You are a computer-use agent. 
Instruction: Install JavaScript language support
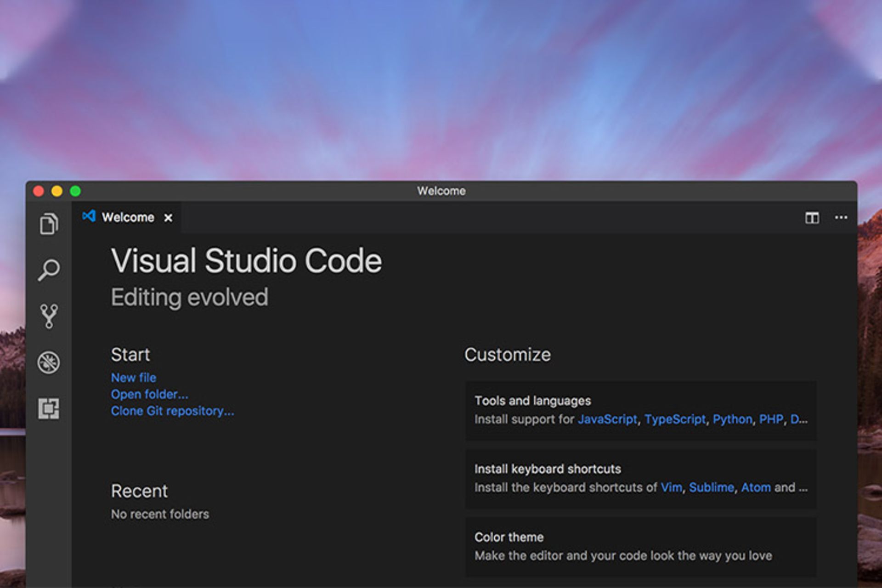(x=607, y=419)
